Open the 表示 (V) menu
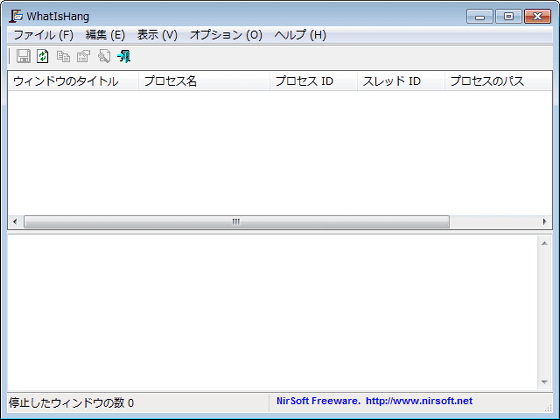Viewport: 560px width, 420px height. tap(157, 35)
